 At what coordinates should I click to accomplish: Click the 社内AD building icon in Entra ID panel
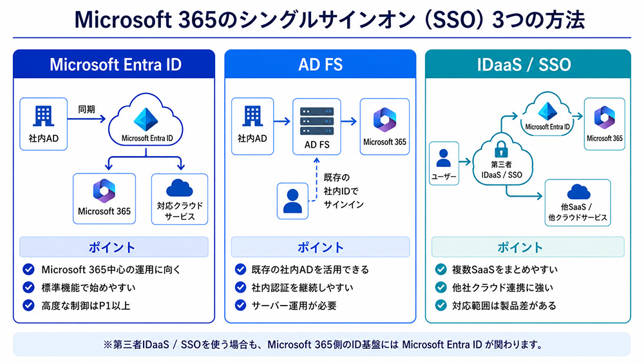[x=44, y=116]
